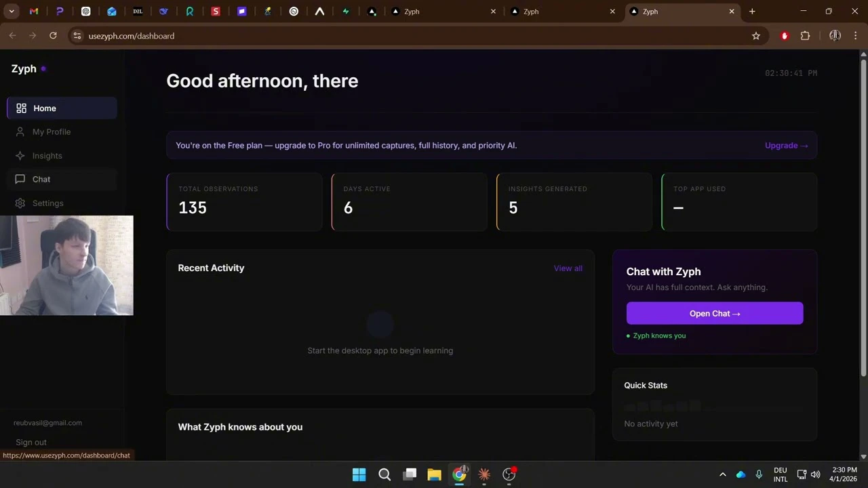Click the Upgrade link in the banner
This screenshot has height=488, width=868.
click(x=786, y=146)
